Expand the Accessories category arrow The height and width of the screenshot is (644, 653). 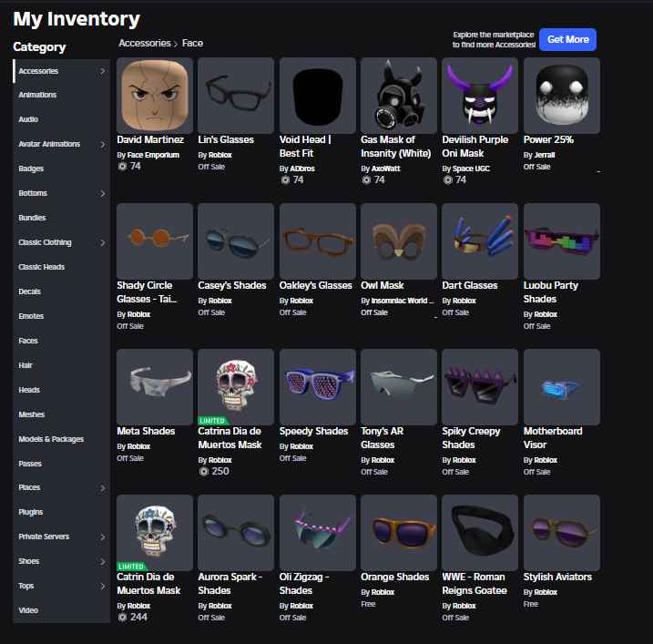click(102, 71)
